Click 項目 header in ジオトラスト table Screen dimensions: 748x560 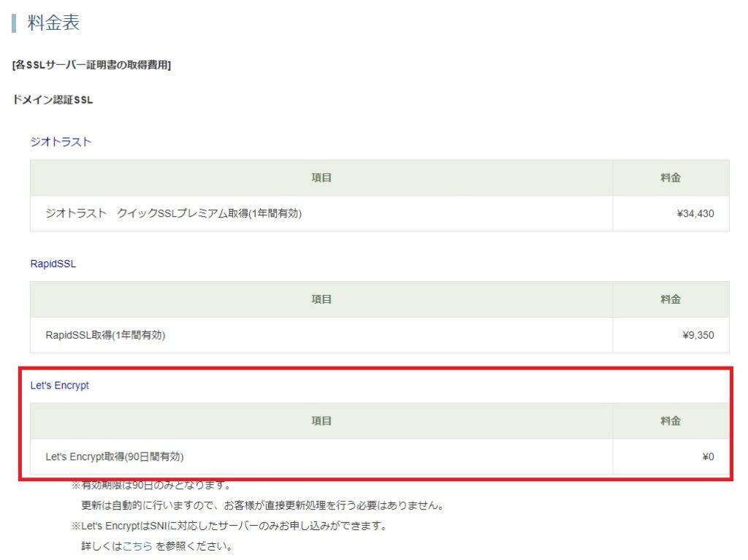(x=321, y=178)
